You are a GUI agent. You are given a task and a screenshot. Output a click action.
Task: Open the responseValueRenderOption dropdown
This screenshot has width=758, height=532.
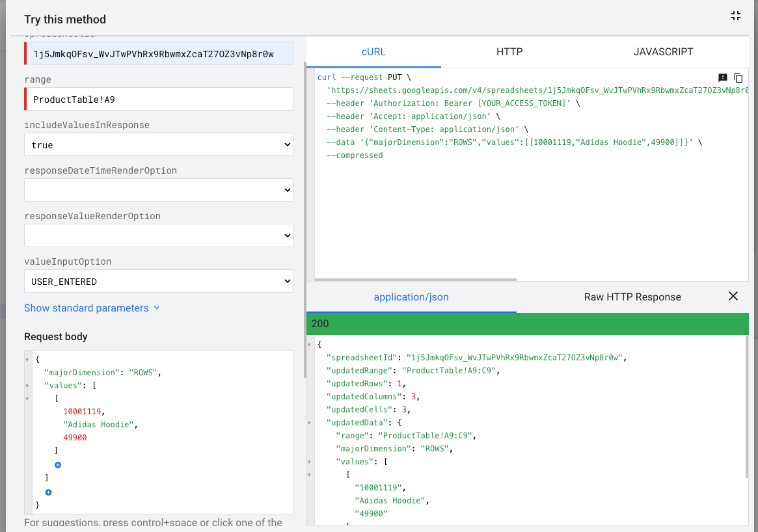pyautogui.click(x=159, y=235)
